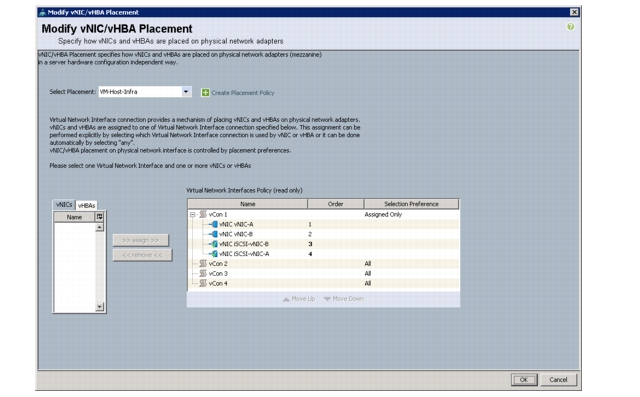
Task: Select the vCon 4 row label
Action: click(x=218, y=283)
